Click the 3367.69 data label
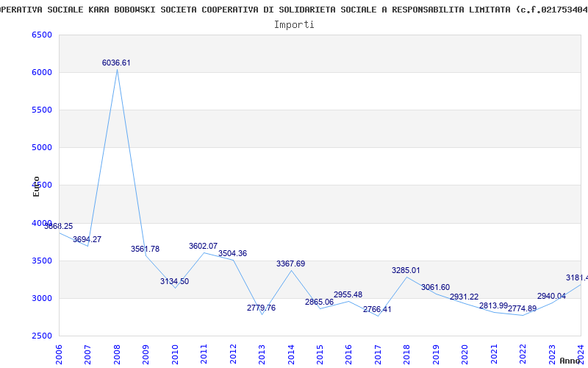This screenshot has height=368, width=588. coord(290,263)
